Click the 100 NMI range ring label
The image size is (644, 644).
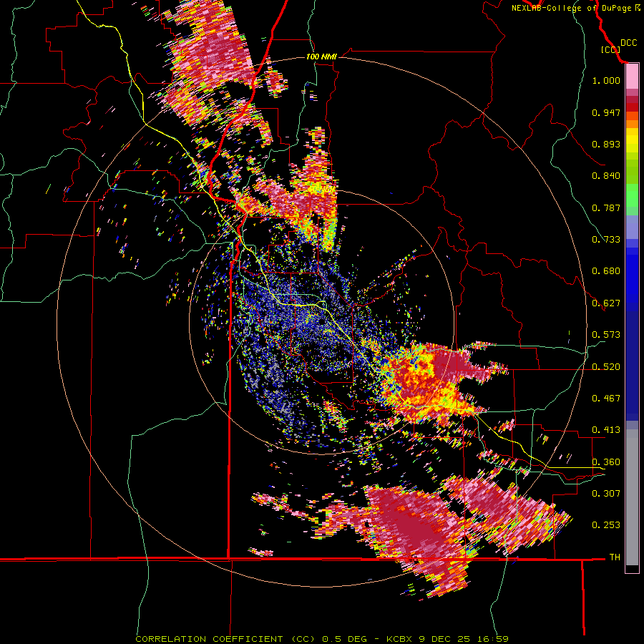pyautogui.click(x=321, y=57)
